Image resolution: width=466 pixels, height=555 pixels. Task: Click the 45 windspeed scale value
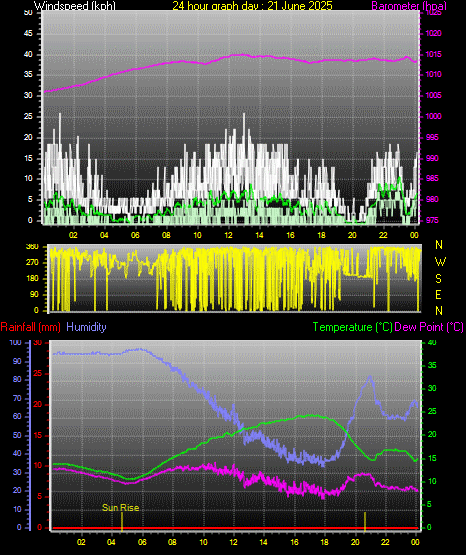click(28, 34)
